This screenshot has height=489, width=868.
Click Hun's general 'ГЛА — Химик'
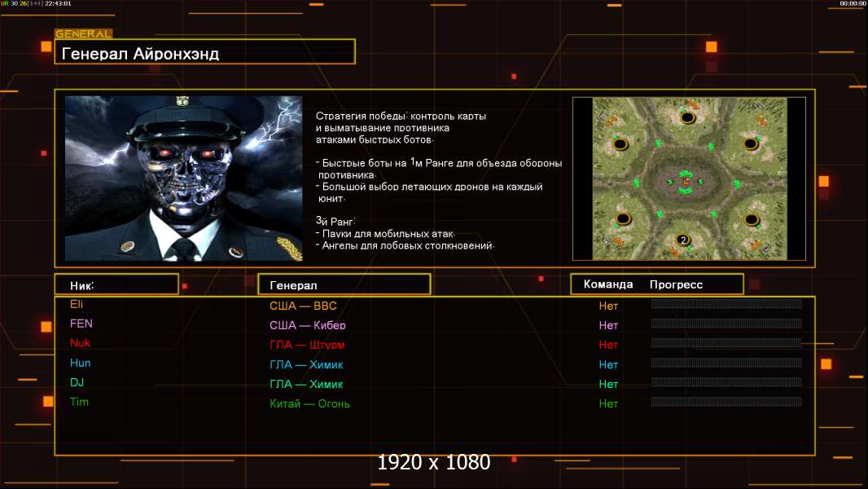coord(306,364)
